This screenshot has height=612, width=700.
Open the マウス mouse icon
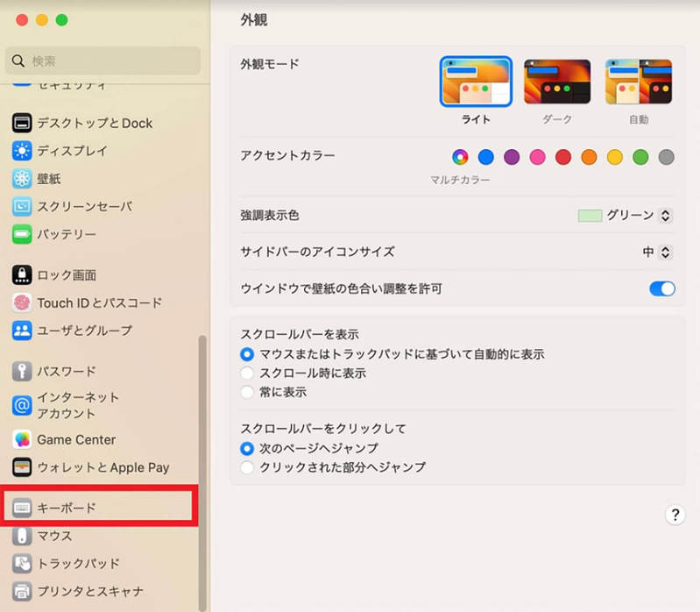click(x=22, y=536)
